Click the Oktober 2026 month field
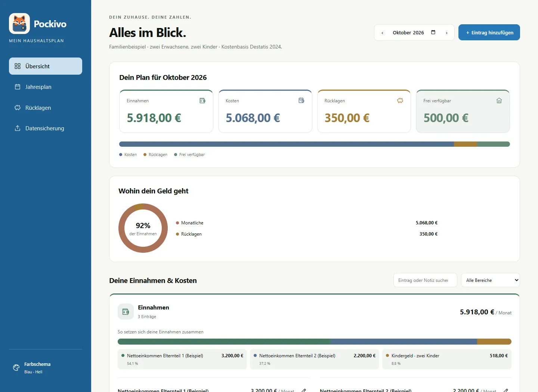 click(414, 32)
